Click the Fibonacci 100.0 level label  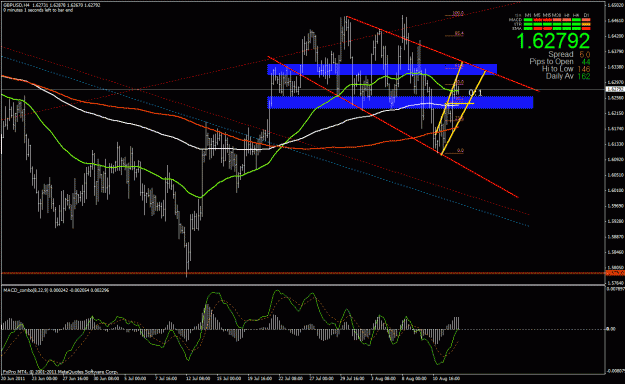tap(458, 14)
